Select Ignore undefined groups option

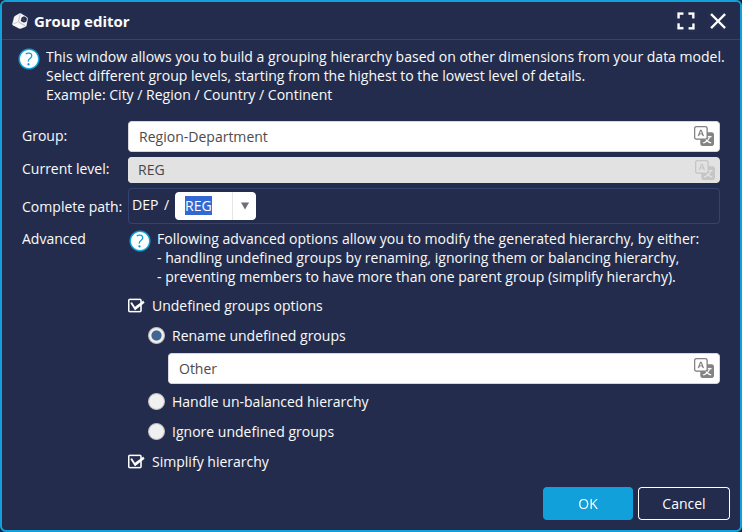(157, 432)
